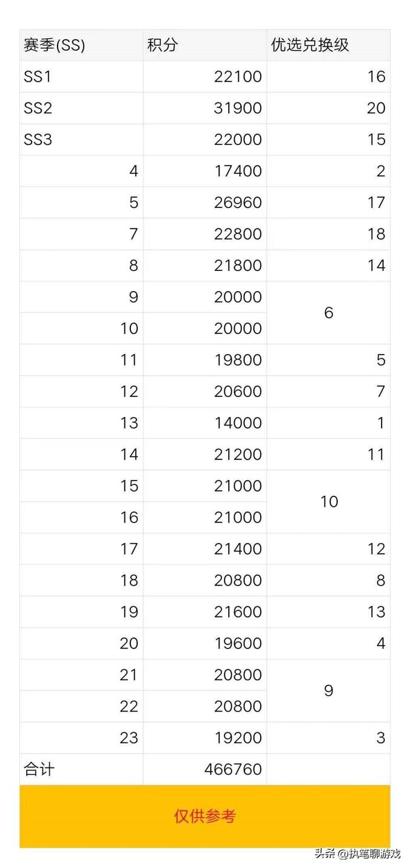Click the "合计" total row label
The image size is (410, 868).
point(39,769)
